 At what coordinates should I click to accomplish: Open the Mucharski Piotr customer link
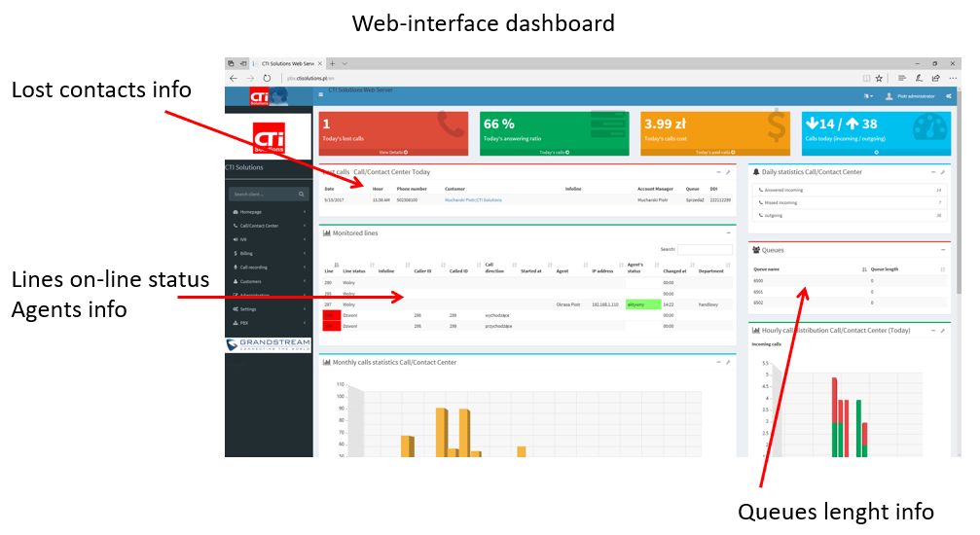[473, 200]
